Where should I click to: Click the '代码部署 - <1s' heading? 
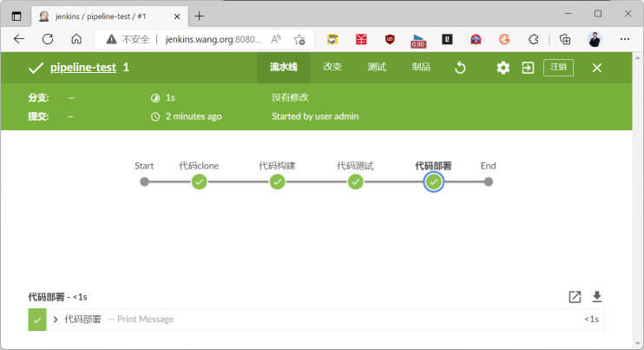tap(57, 297)
